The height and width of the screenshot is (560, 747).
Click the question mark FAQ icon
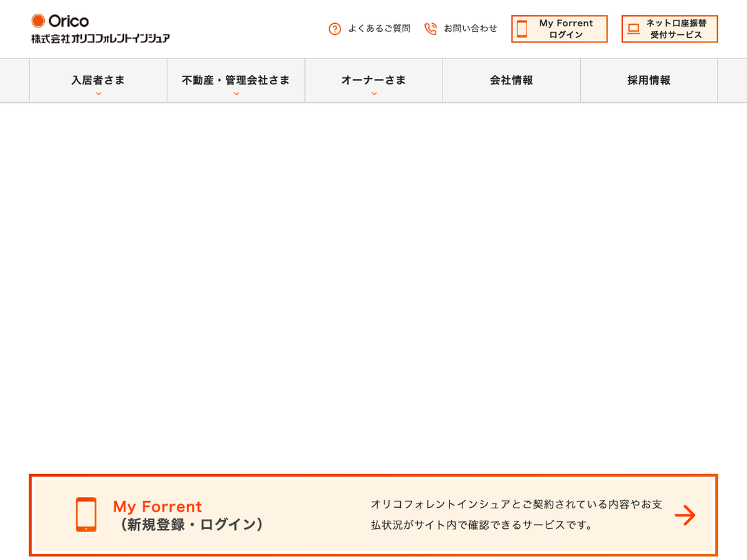click(335, 29)
